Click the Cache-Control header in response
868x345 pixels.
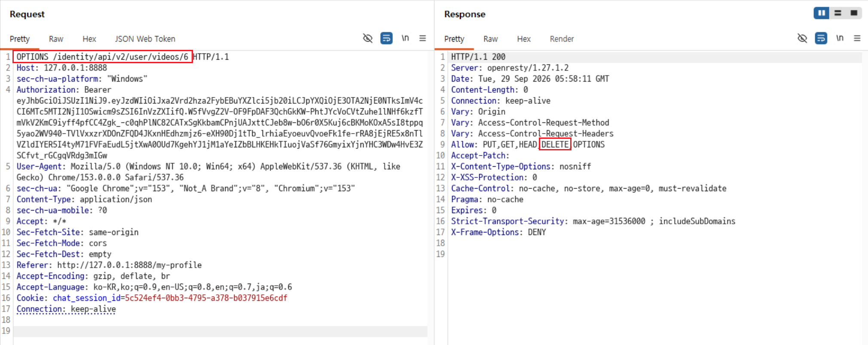click(589, 188)
